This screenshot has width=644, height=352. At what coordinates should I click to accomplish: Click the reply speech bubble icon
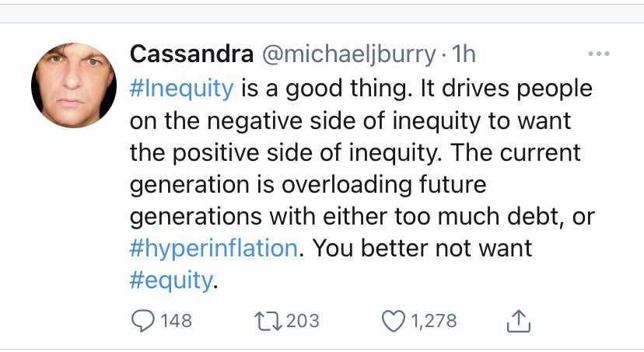[x=143, y=320]
